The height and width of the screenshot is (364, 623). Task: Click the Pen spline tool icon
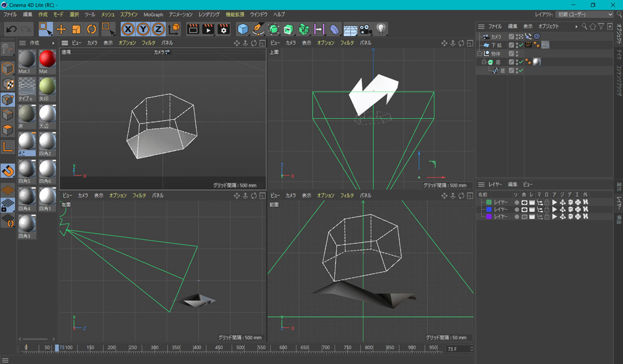tap(258, 29)
